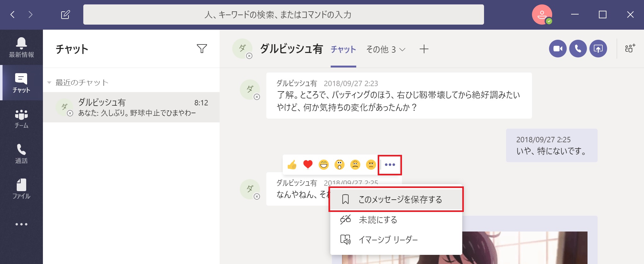Image resolution: width=644 pixels, height=264 pixels.
Task: Choose 未読にする menu item
Action: (x=396, y=220)
